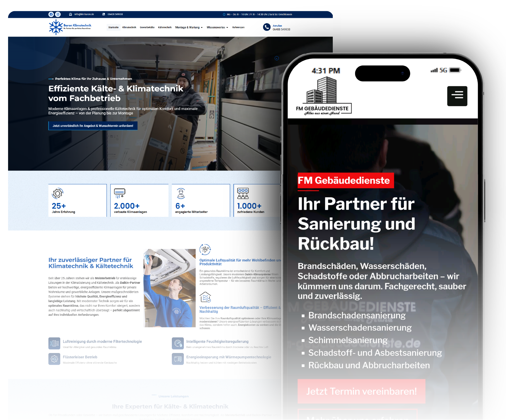The image size is (506, 420).
Task: Click the humidity icon beside Intelligente Feuchtigkeitsregulierung
Action: (178, 343)
